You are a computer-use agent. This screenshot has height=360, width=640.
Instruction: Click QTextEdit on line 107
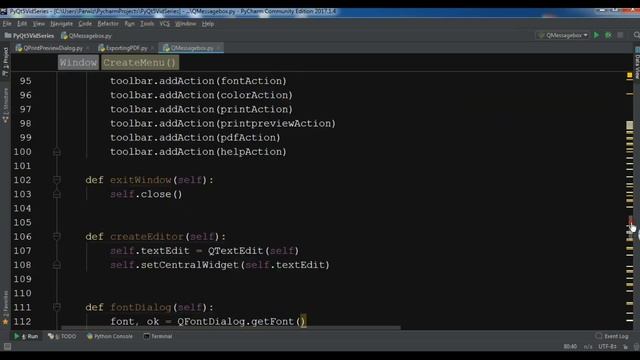(x=236, y=251)
